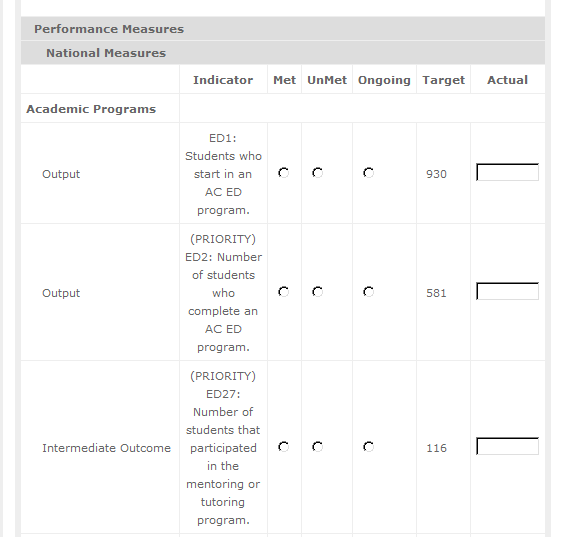Choose Ongoing for ED27 mentoring indicator

369,447
